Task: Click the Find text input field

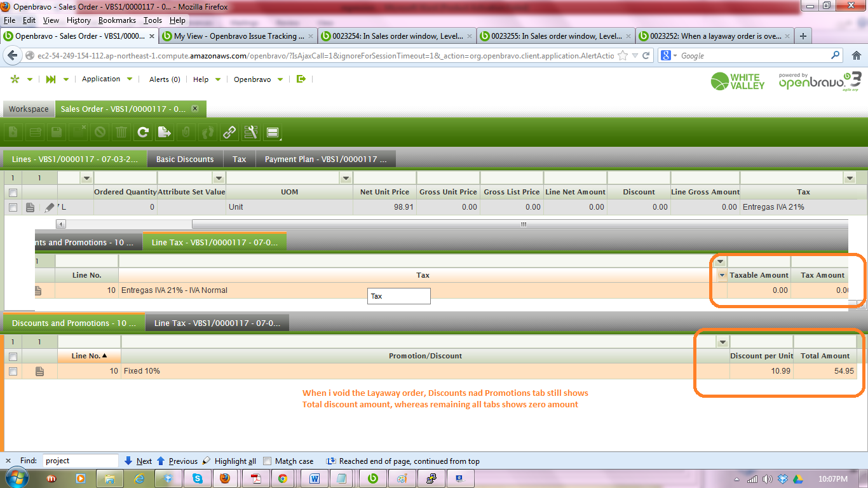Action: (80, 461)
